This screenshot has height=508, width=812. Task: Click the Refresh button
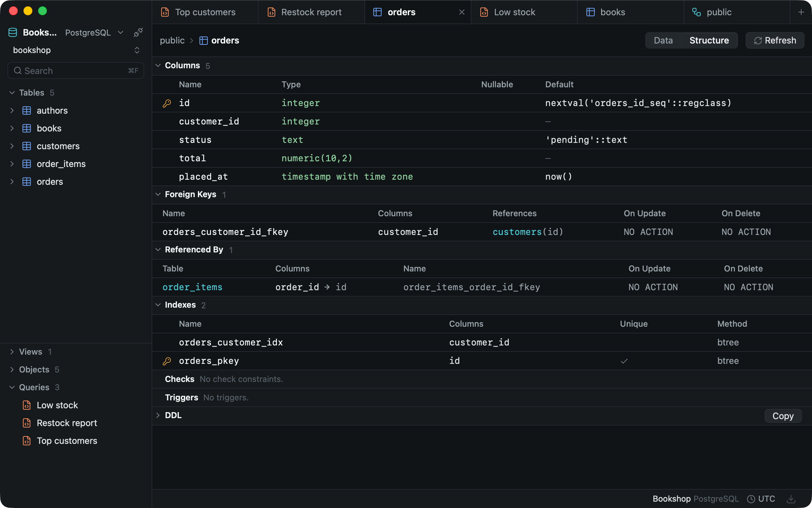coord(775,40)
